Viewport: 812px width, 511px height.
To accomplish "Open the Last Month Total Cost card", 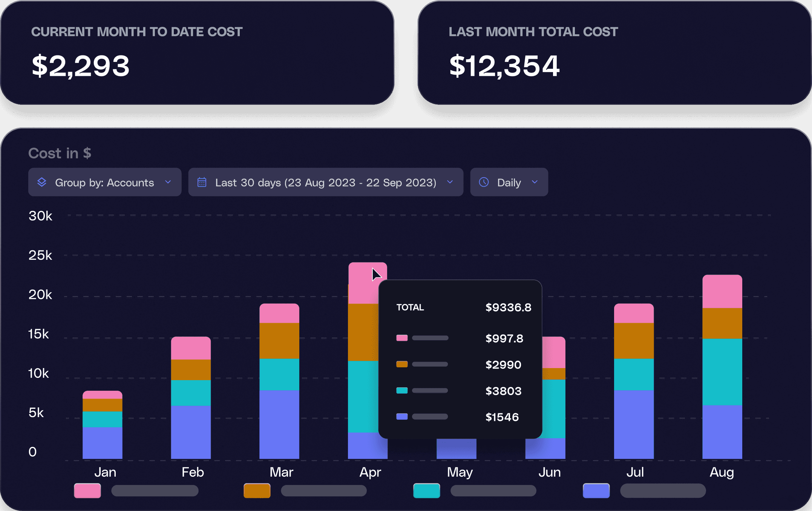I will (614, 53).
